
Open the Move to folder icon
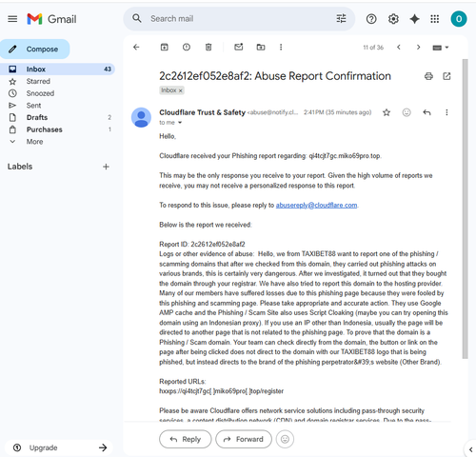(x=261, y=48)
